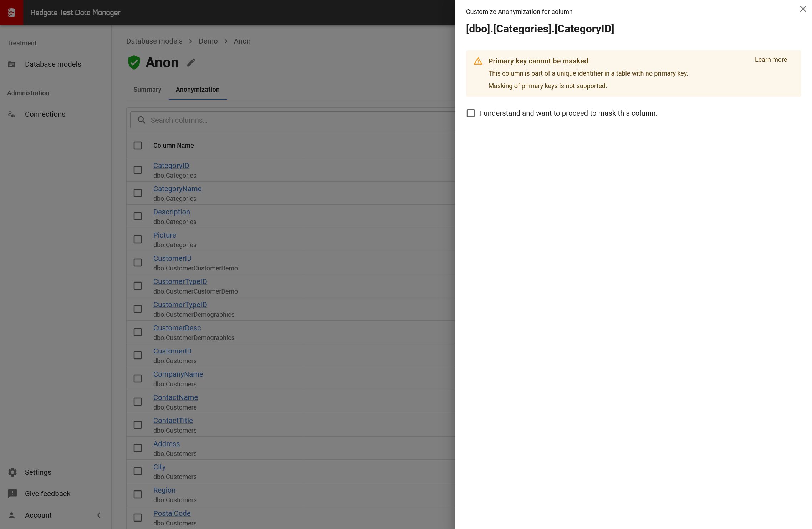This screenshot has width=812, height=529.
Task: Click the Give feedback icon
Action: tap(12, 494)
